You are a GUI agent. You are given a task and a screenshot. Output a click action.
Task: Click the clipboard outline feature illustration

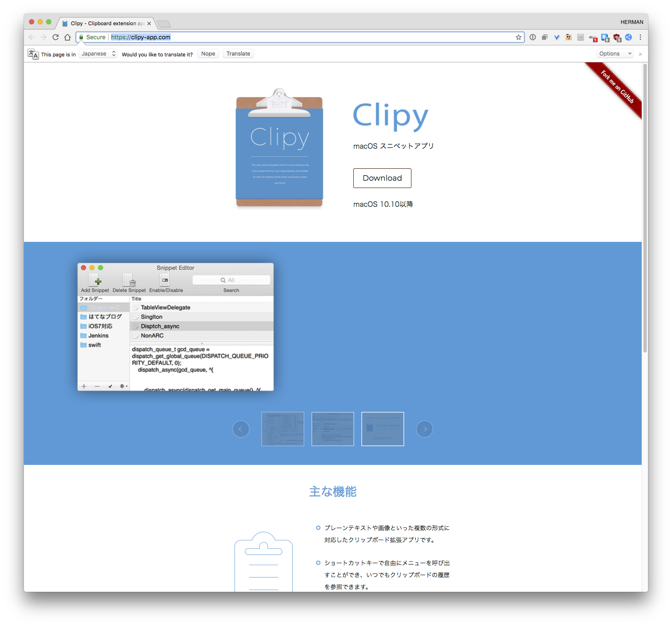[264, 561]
